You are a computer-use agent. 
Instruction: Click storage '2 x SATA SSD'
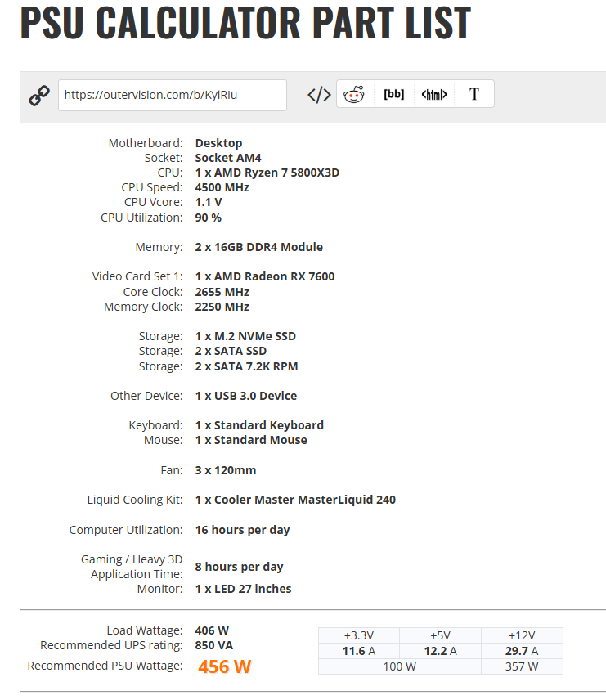click(x=231, y=352)
